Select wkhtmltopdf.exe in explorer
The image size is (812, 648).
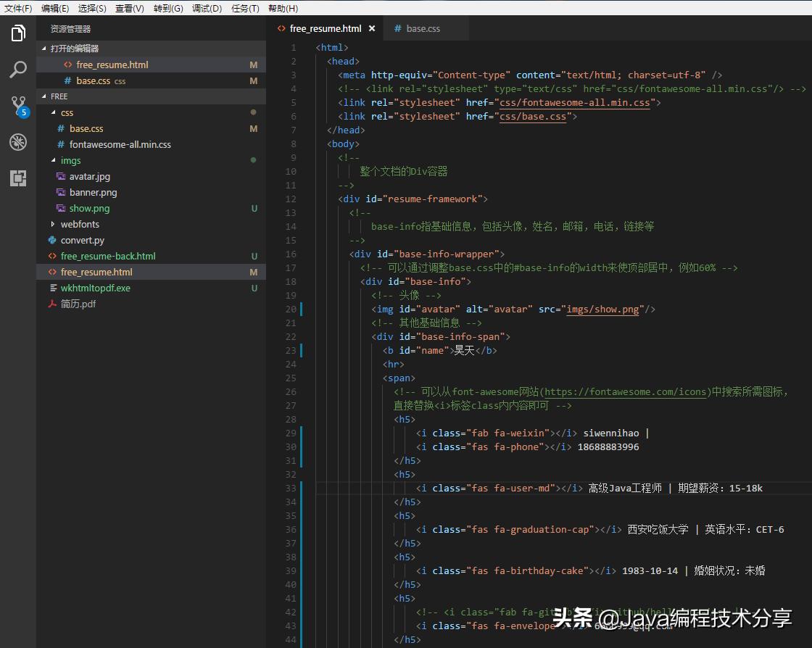[x=95, y=288]
